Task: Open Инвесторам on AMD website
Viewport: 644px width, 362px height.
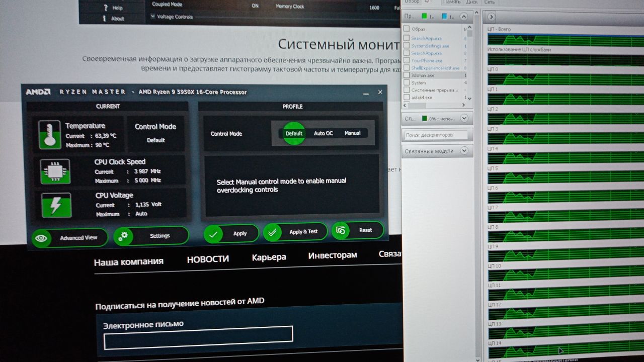Action: (x=333, y=255)
